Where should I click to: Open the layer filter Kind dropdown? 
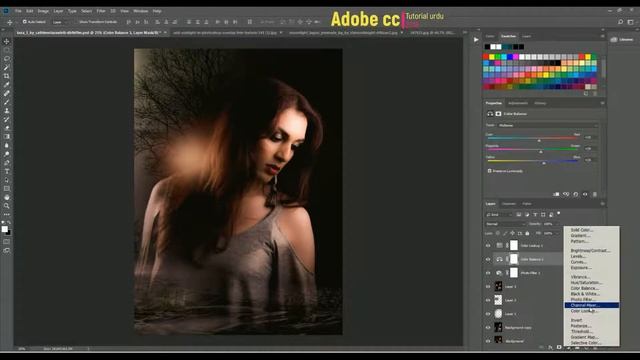pyautogui.click(x=499, y=215)
